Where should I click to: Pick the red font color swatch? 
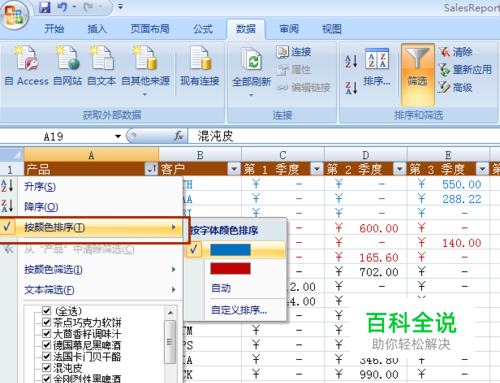pos(230,268)
